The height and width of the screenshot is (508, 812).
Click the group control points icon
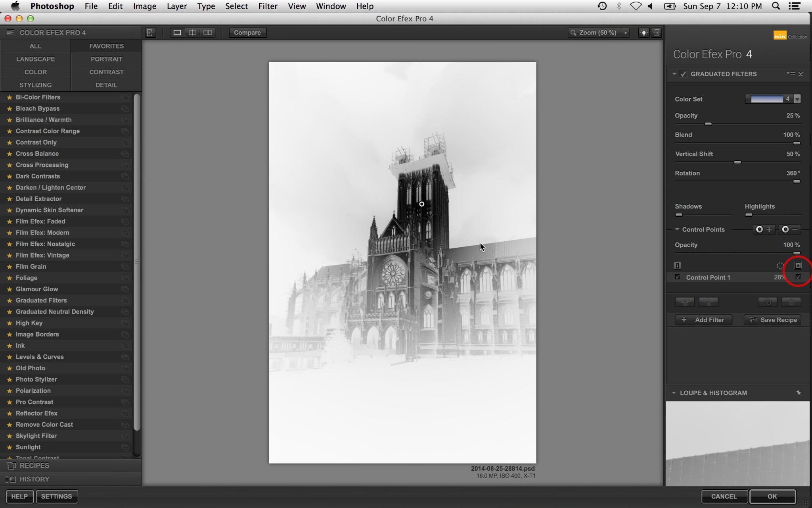[685, 302]
